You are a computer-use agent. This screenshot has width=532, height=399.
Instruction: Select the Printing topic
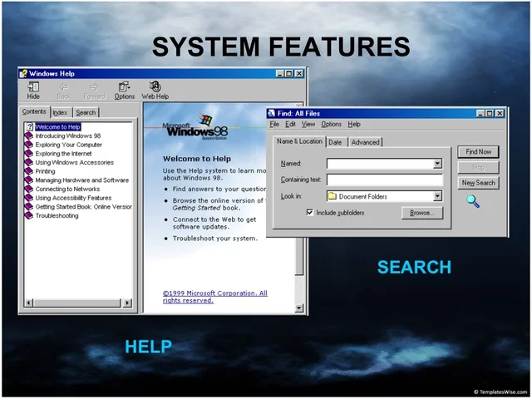click(x=45, y=171)
